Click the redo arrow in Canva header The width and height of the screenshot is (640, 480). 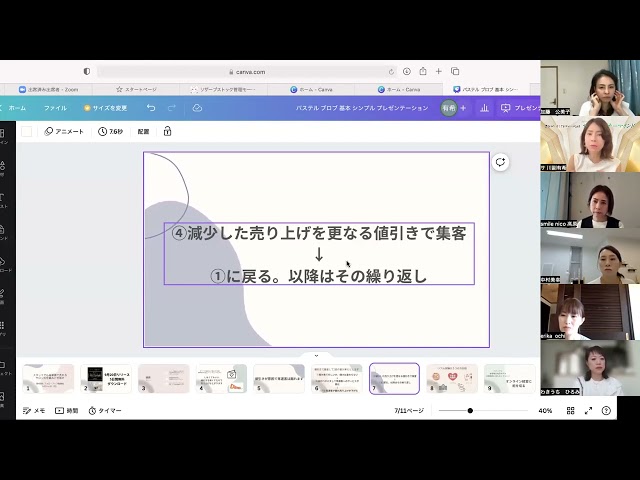(172, 108)
